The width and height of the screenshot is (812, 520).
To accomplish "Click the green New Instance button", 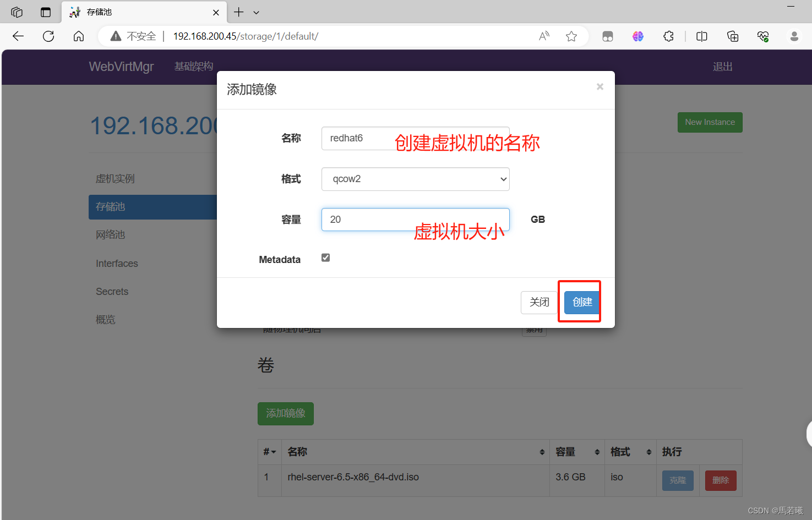I will (710, 122).
